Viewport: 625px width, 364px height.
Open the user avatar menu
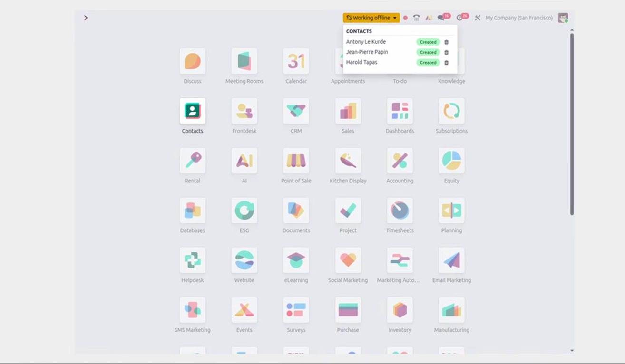pyautogui.click(x=563, y=18)
